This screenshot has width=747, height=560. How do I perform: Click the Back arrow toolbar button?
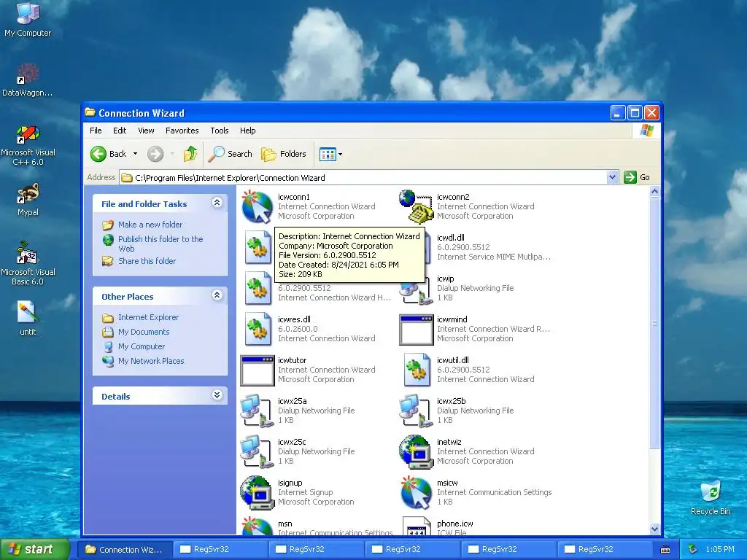coord(109,154)
